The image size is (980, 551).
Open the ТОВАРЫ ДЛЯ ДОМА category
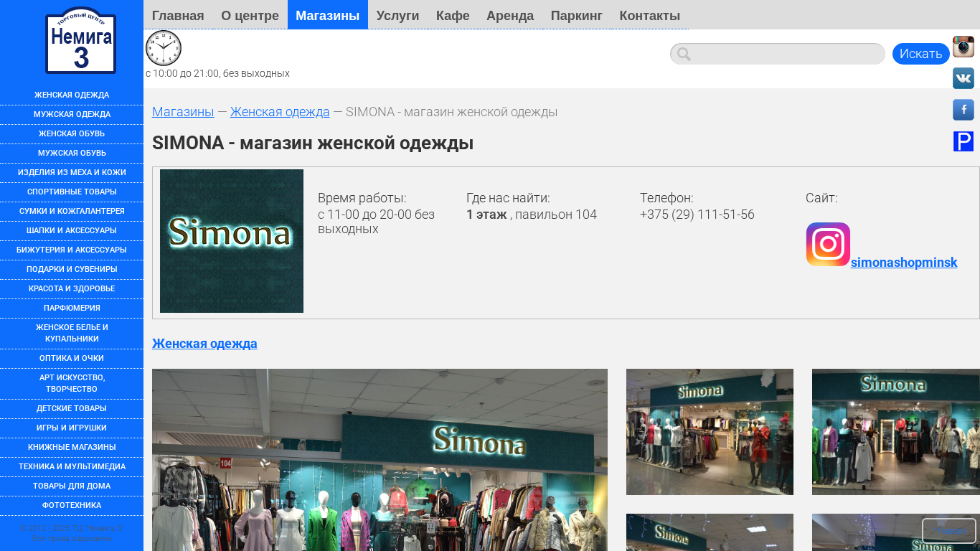(x=72, y=486)
